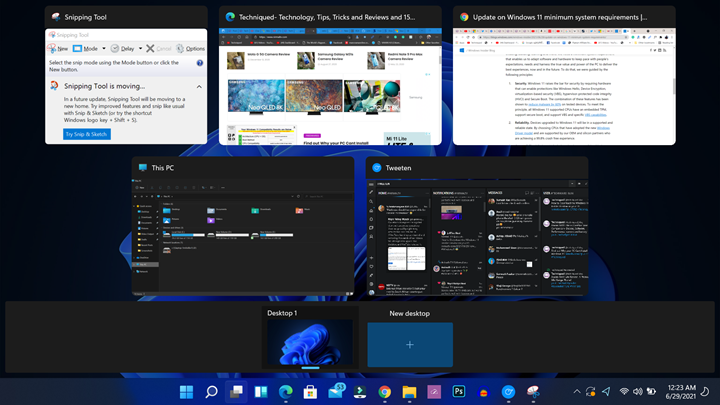
Task: Select the Tweeten window thumbnail
Action: click(x=477, y=237)
